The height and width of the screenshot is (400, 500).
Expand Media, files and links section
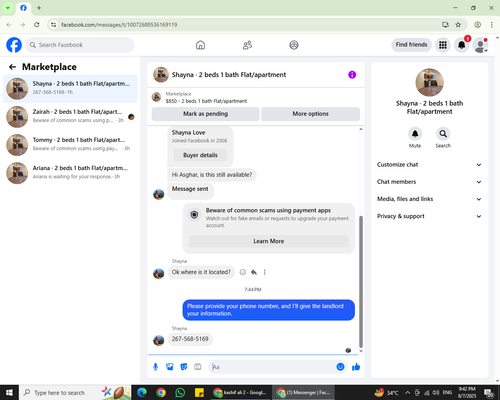[x=429, y=199]
